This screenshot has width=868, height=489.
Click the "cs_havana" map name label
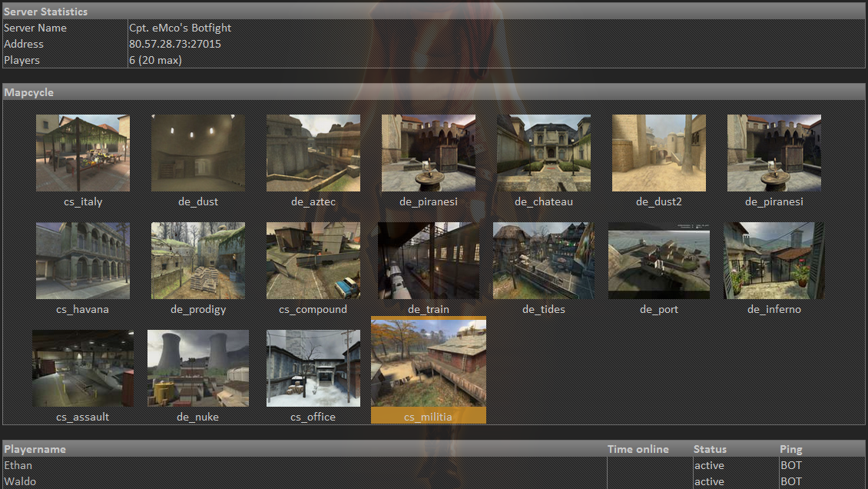(x=82, y=309)
